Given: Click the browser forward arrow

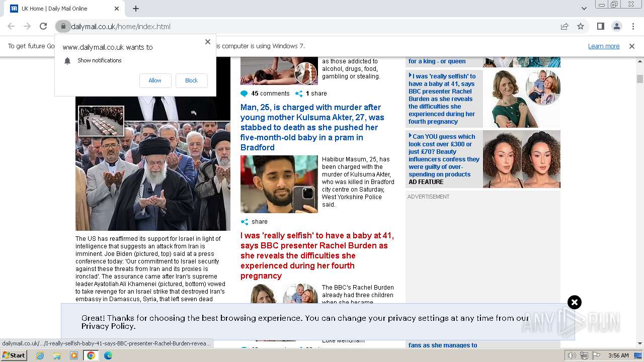Looking at the screenshot, I should pyautogui.click(x=27, y=26).
